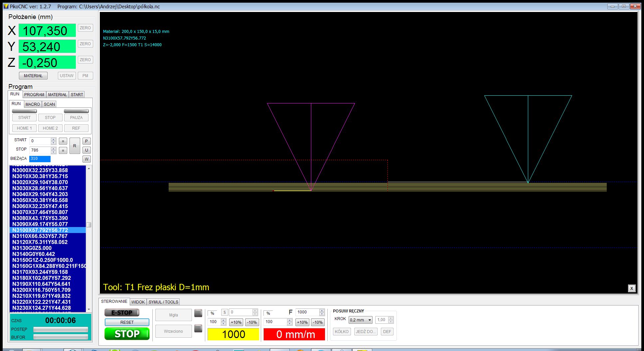Click the E-STOP emergency button
Viewport: 644px width, 351px height.
pos(122,313)
